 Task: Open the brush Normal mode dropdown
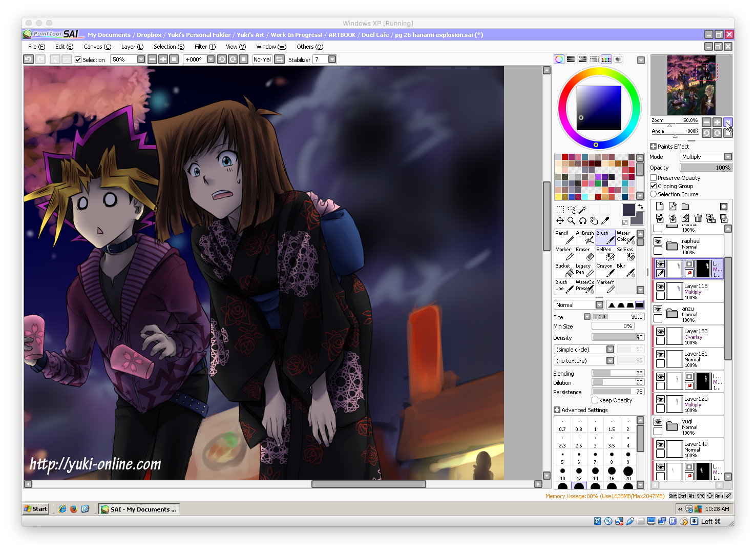599,305
